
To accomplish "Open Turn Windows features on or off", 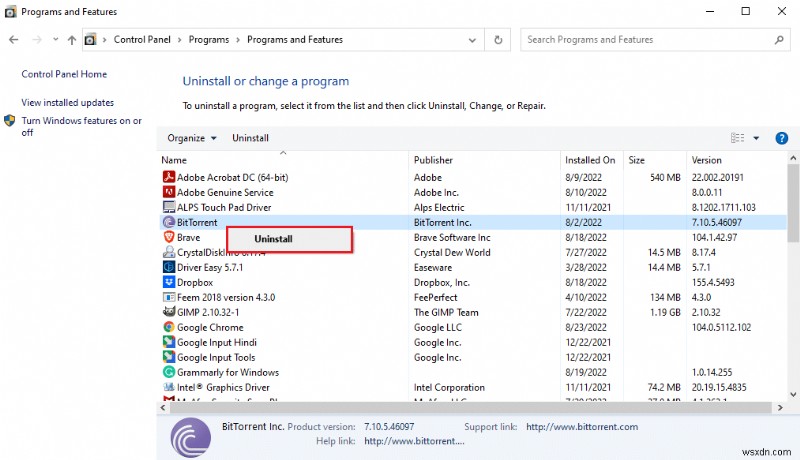I will point(82,126).
